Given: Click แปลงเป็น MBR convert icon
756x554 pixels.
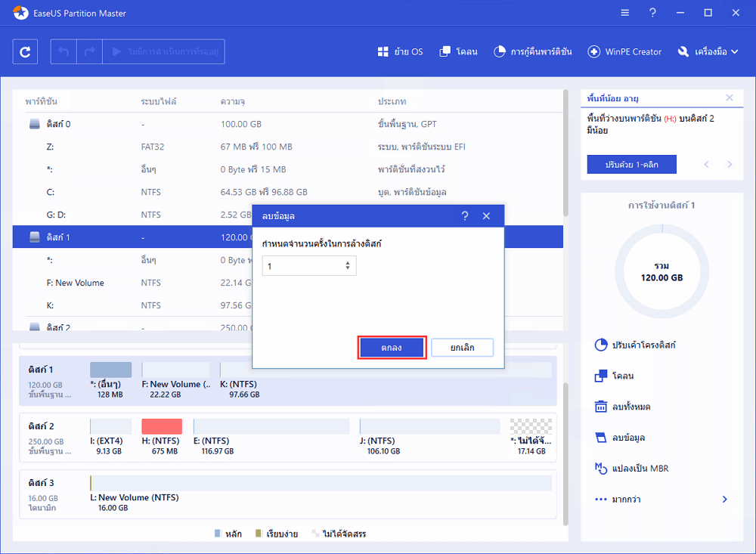Looking at the screenshot, I should point(601,468).
